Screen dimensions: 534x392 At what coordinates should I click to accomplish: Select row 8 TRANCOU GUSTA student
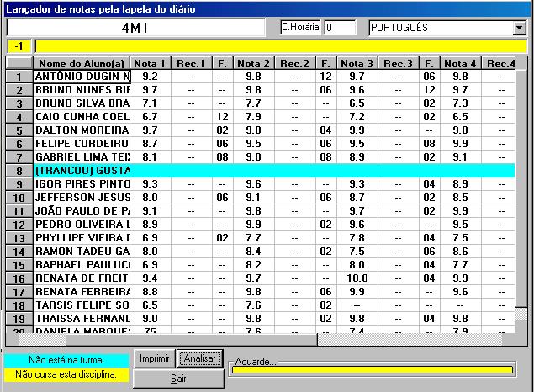82,171
